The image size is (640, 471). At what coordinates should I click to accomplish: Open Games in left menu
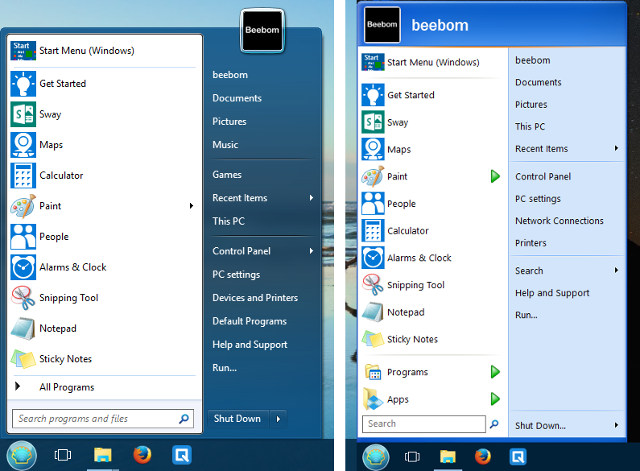pos(227,175)
